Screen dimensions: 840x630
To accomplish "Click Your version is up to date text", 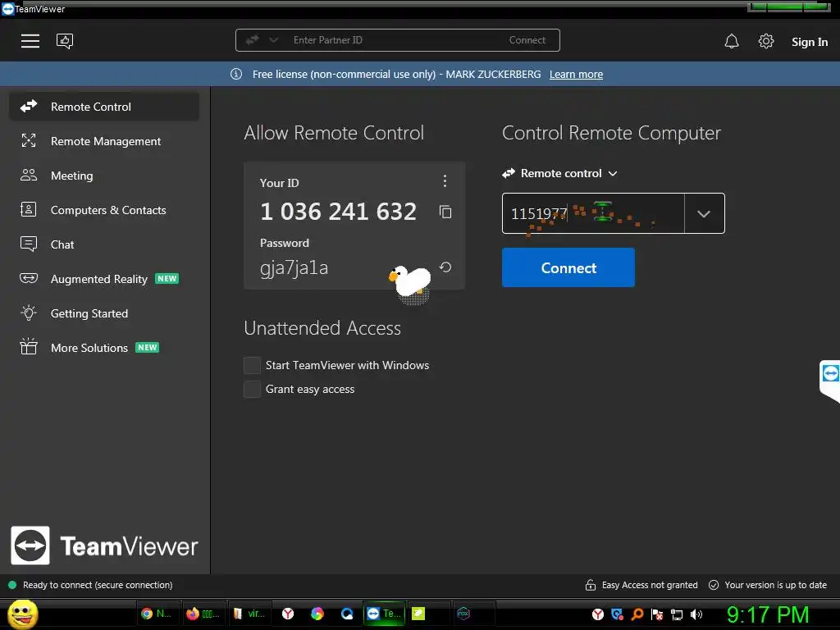I will pyautogui.click(x=776, y=585).
